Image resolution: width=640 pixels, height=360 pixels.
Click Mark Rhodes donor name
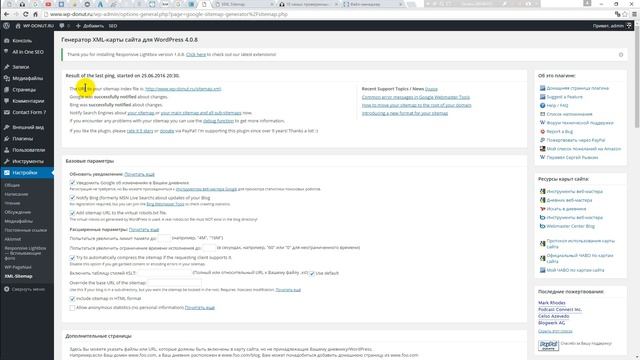pos(552,303)
